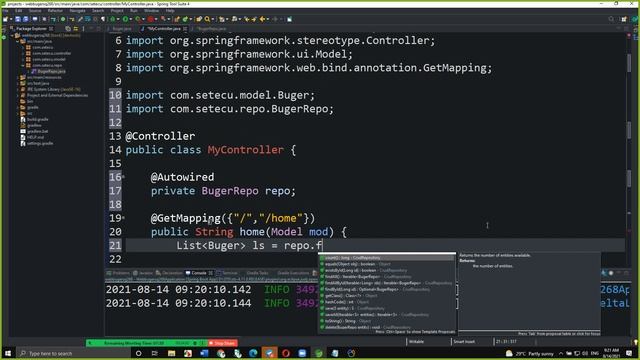Click the grey Forward navigation arrow
This screenshot has width=640, height=360.
pyautogui.click(x=275, y=19)
